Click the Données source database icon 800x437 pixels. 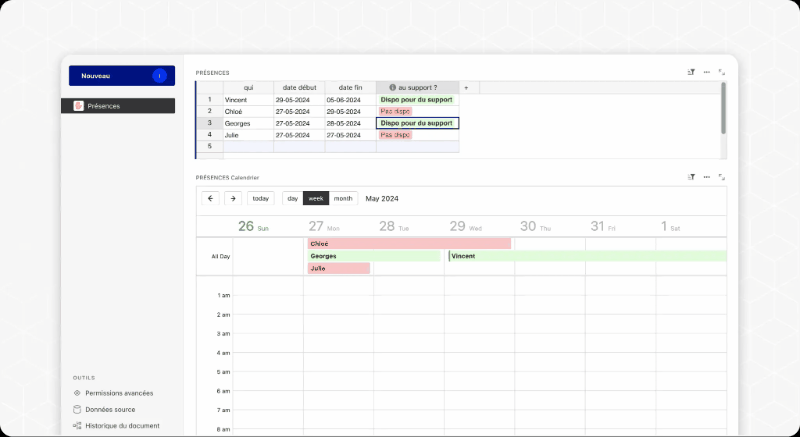(77, 409)
